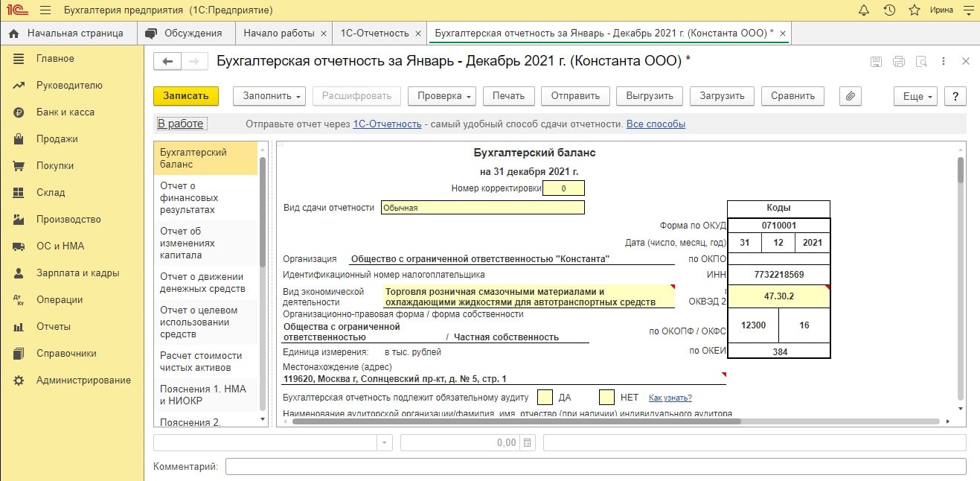Viewport: 980px width, 481px height.
Task: Select Расчет стоимости чистых активов
Action: pyautogui.click(x=205, y=361)
